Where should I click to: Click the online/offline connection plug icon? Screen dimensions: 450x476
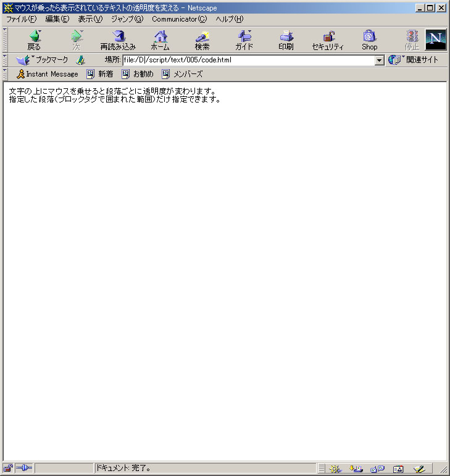pyautogui.click(x=23, y=469)
